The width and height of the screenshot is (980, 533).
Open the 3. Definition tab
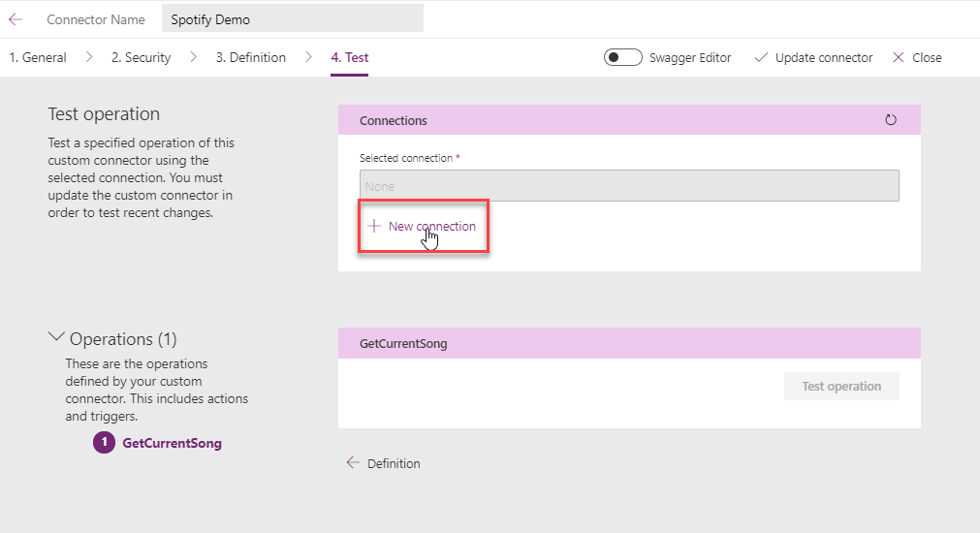[x=250, y=57]
